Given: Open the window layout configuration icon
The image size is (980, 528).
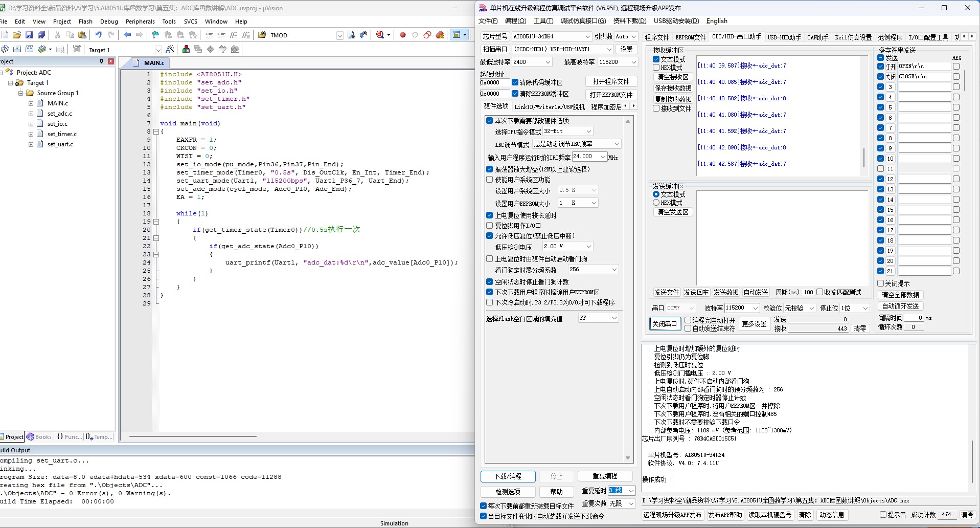Looking at the screenshot, I should click(x=457, y=35).
